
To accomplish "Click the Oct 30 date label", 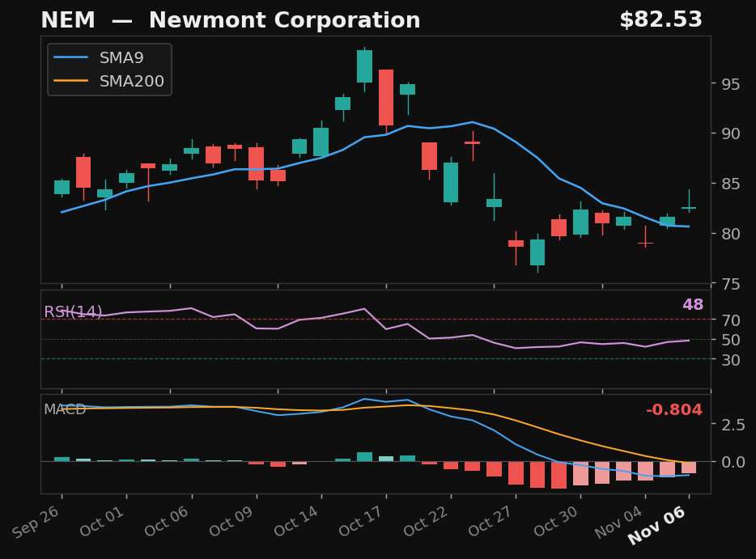I will pyautogui.click(x=556, y=522).
